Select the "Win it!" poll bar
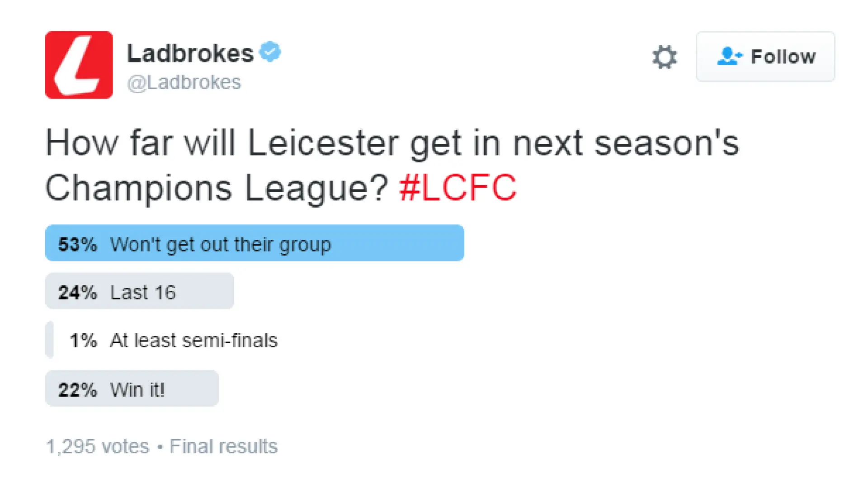Screen dimensions: 868x497 coord(132,388)
